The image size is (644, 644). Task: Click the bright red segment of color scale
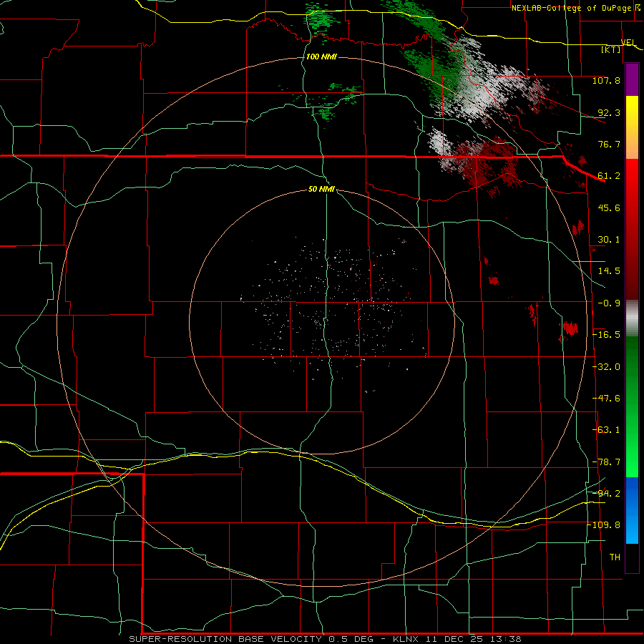632,230
